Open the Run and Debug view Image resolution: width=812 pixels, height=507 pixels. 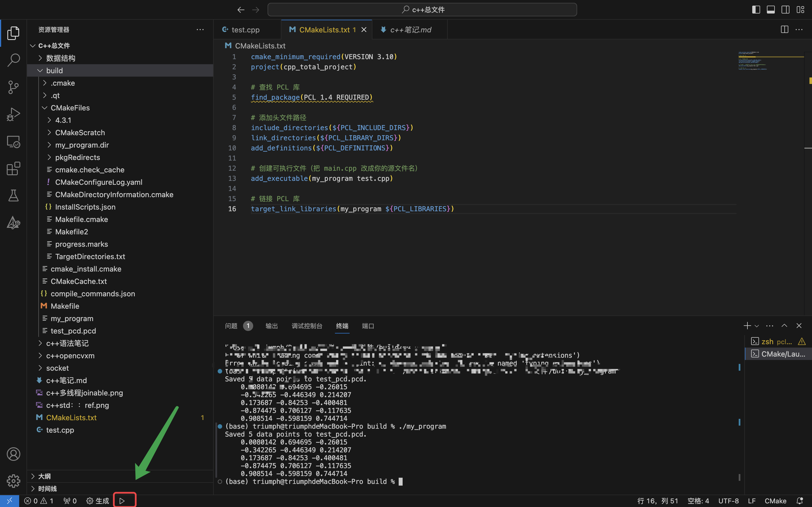[x=14, y=114]
